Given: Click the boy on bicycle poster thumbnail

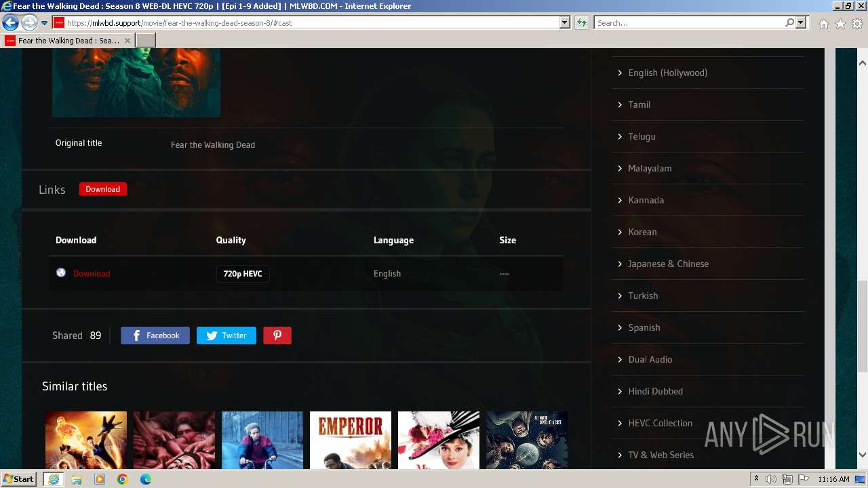Looking at the screenshot, I should [x=262, y=440].
